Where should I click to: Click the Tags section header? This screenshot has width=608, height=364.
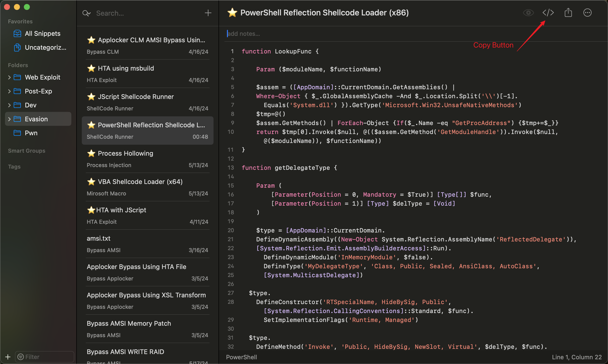point(14,167)
